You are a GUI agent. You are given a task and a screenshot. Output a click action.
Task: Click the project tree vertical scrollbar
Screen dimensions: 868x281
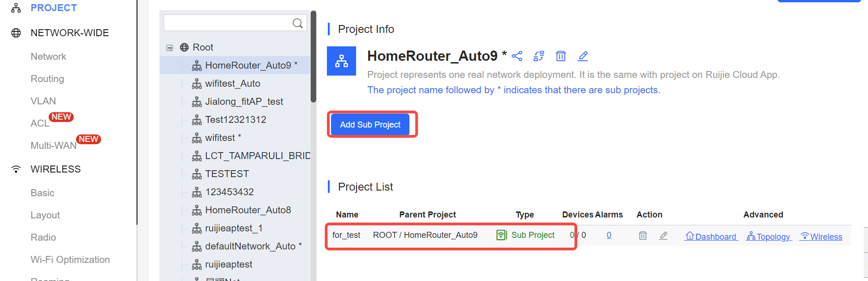313,56
